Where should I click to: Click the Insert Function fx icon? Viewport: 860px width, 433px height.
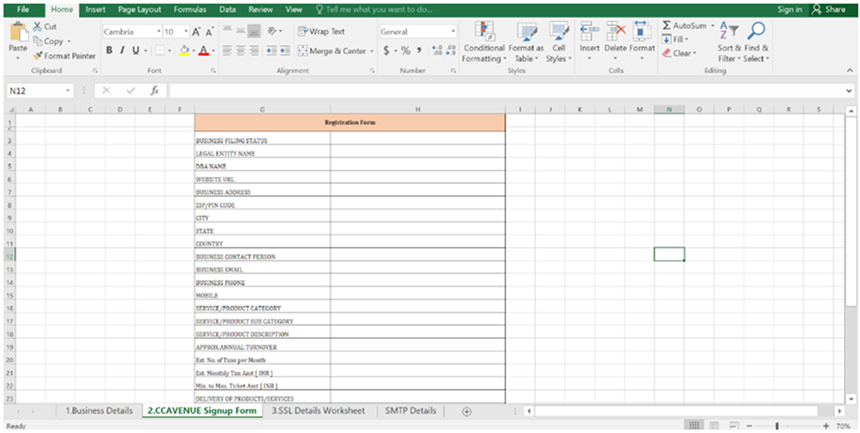pyautogui.click(x=154, y=91)
